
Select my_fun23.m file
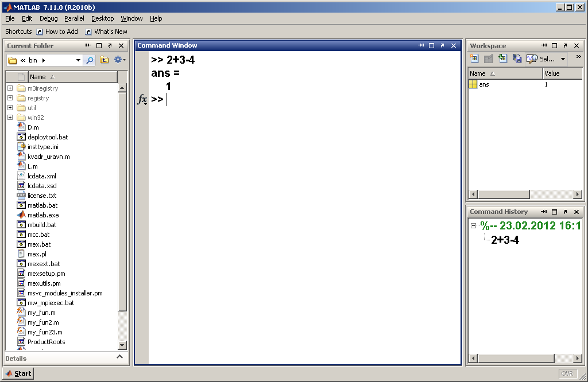pos(45,332)
